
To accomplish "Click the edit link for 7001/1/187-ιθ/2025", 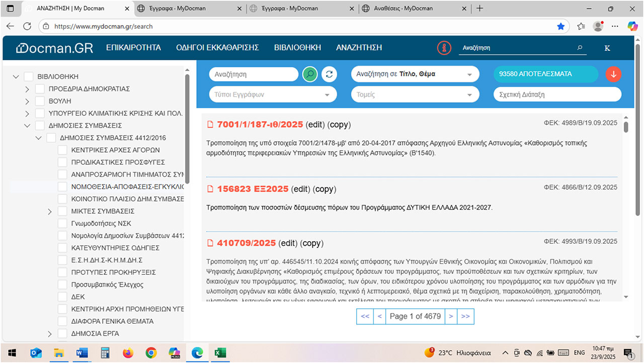I will coord(315,125).
